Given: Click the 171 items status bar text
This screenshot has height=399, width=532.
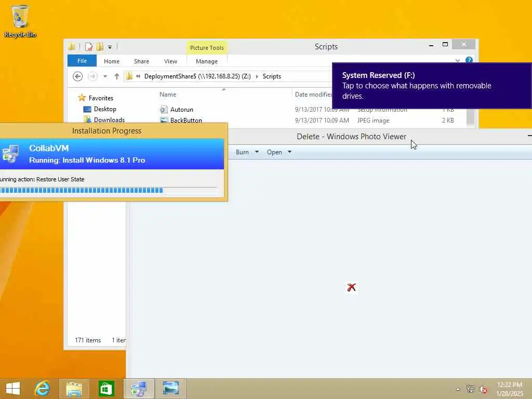Looking at the screenshot, I should (x=88, y=340).
